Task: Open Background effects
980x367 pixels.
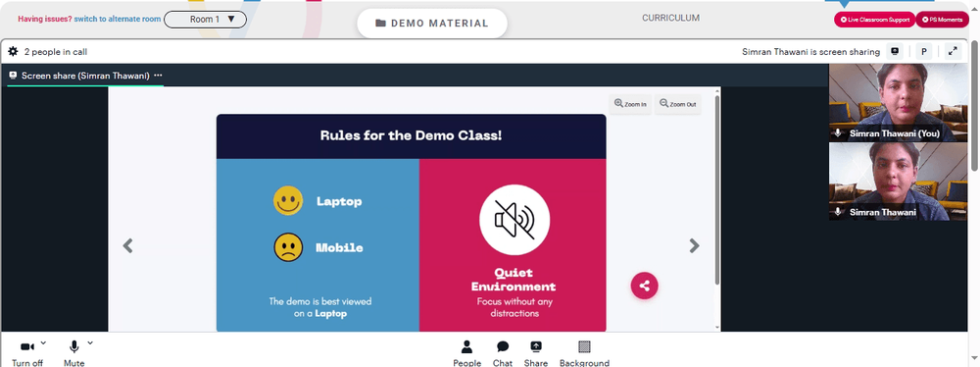Action: tap(584, 354)
